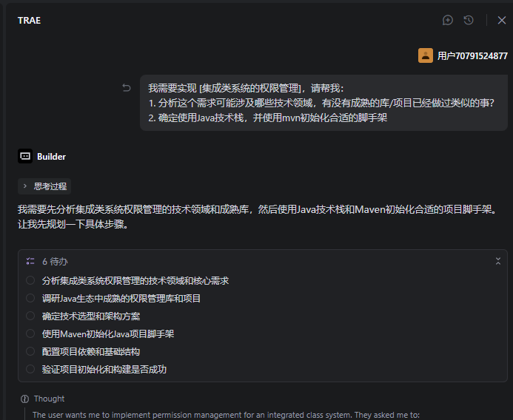Click the Builder agent icon
The width and height of the screenshot is (513, 420).
[x=25, y=156]
